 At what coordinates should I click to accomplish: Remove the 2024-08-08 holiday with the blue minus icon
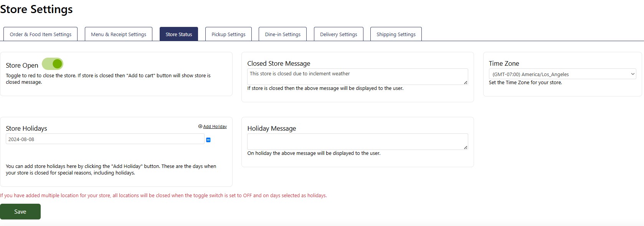click(x=208, y=140)
